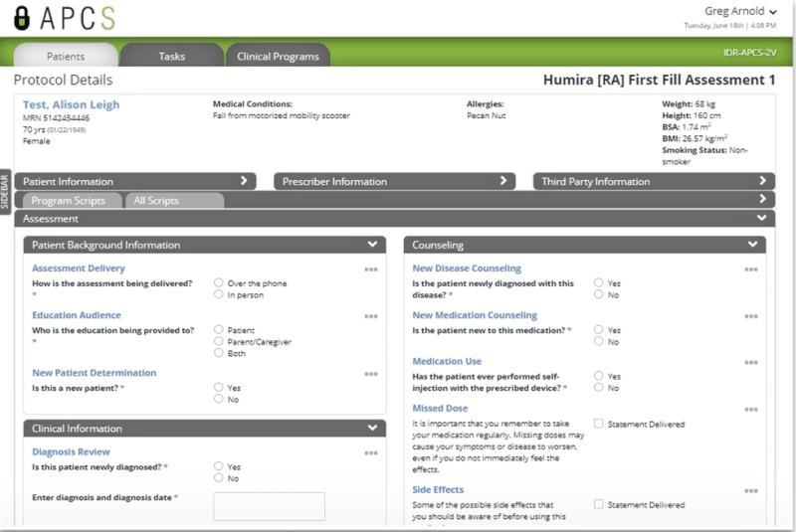Click the diagnosis and diagnosis date text field

coord(269,506)
